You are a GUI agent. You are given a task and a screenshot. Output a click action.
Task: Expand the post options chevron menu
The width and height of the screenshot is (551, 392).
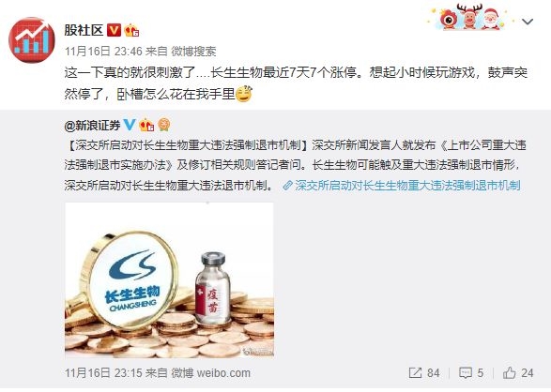[528, 22]
